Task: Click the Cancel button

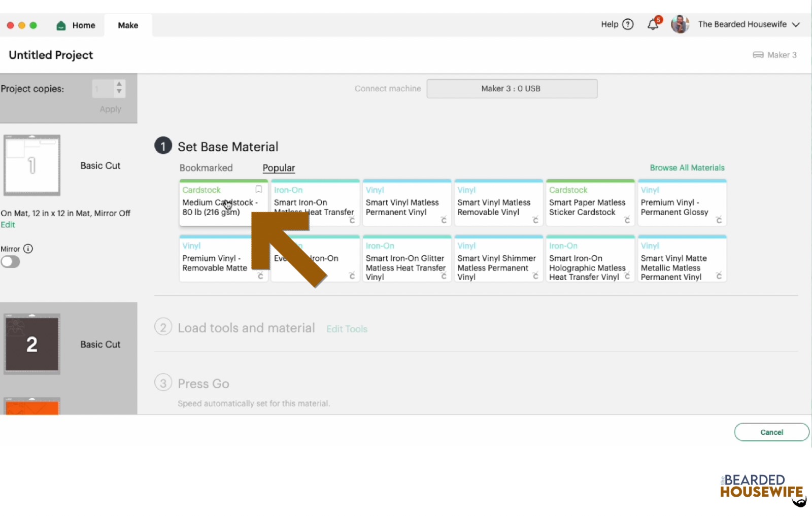Action: coord(771,432)
